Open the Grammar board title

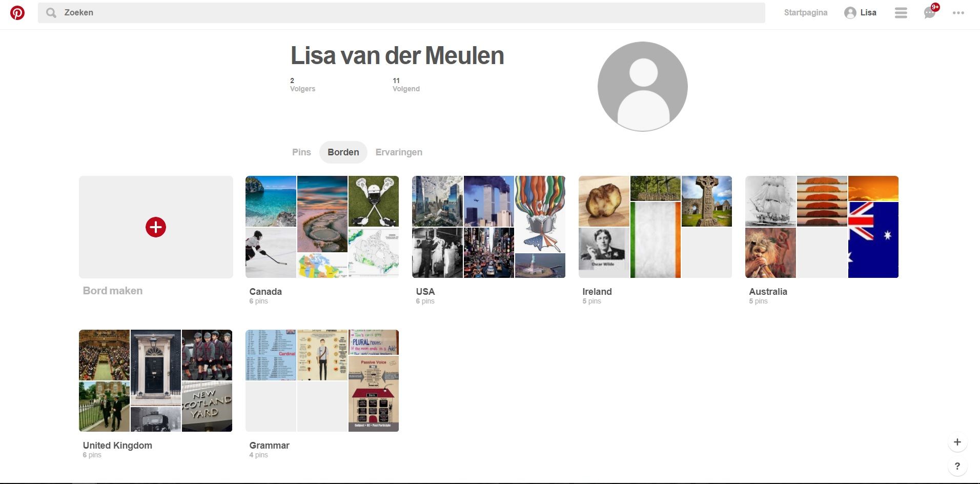(x=269, y=446)
